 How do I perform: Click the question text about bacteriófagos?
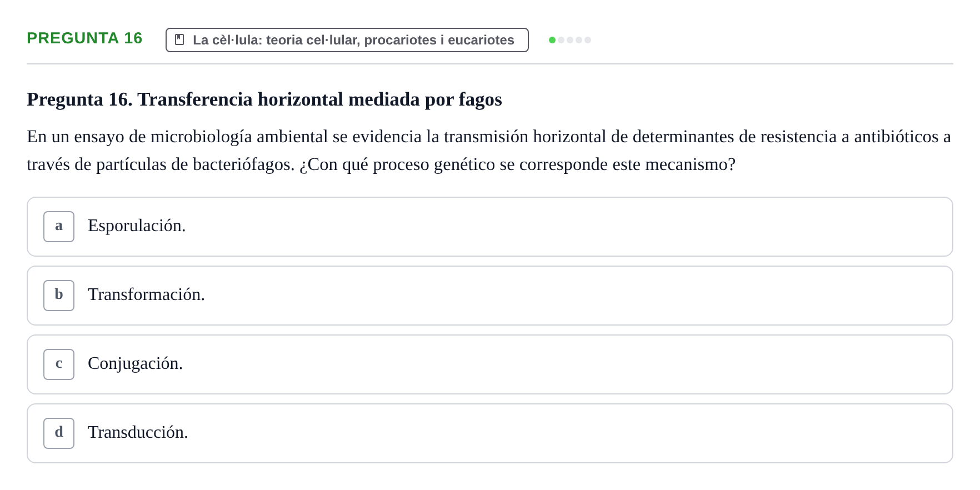(489, 151)
